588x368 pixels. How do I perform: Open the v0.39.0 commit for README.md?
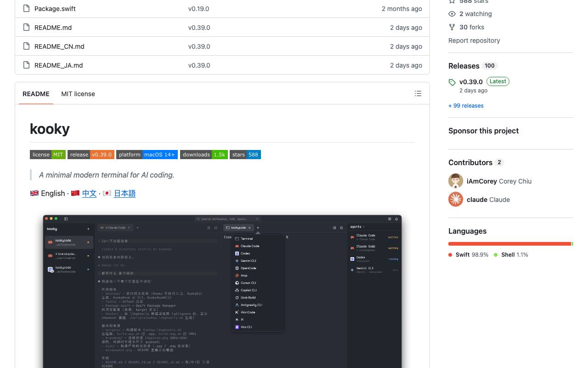pyautogui.click(x=199, y=28)
